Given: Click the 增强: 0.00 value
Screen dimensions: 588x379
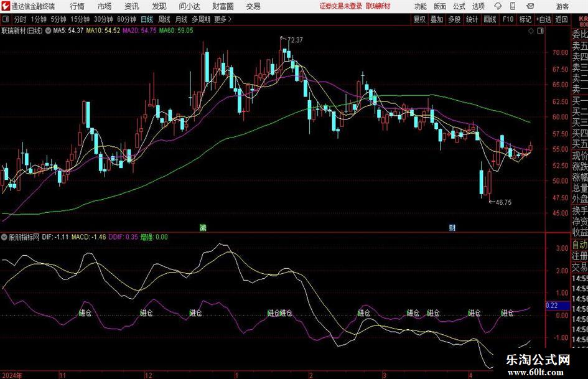Looking at the screenshot, I should click(x=154, y=237).
